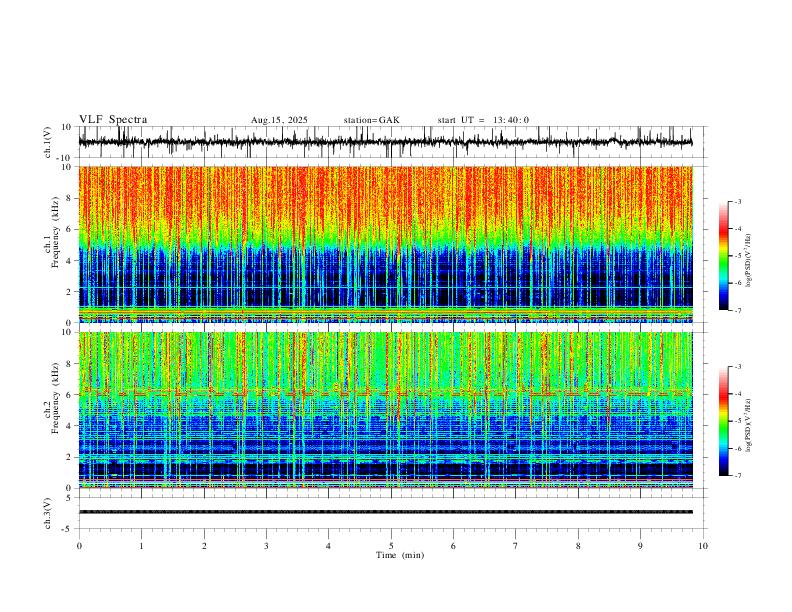The image size is (792, 612).
Task: Click the ch.2 spectrogram panel
Action: [385, 410]
